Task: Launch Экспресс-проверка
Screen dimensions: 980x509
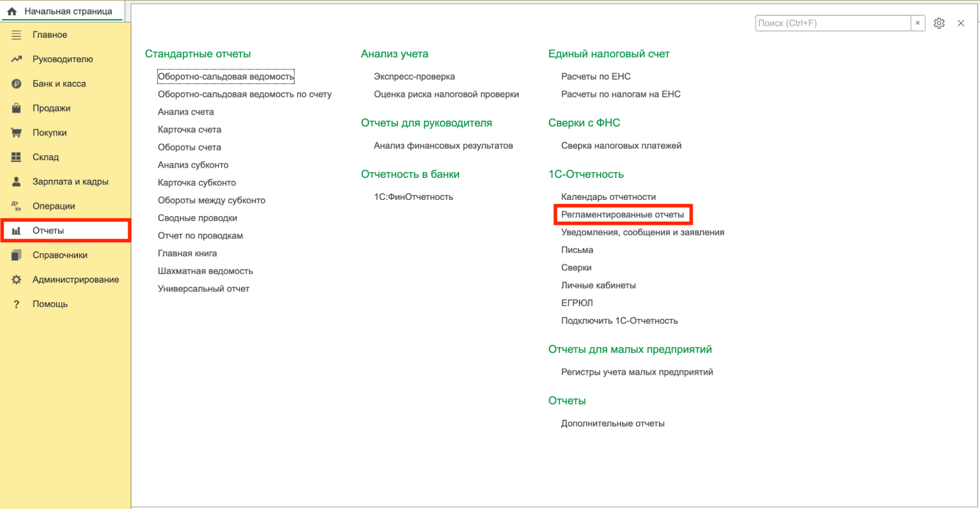Action: [414, 76]
